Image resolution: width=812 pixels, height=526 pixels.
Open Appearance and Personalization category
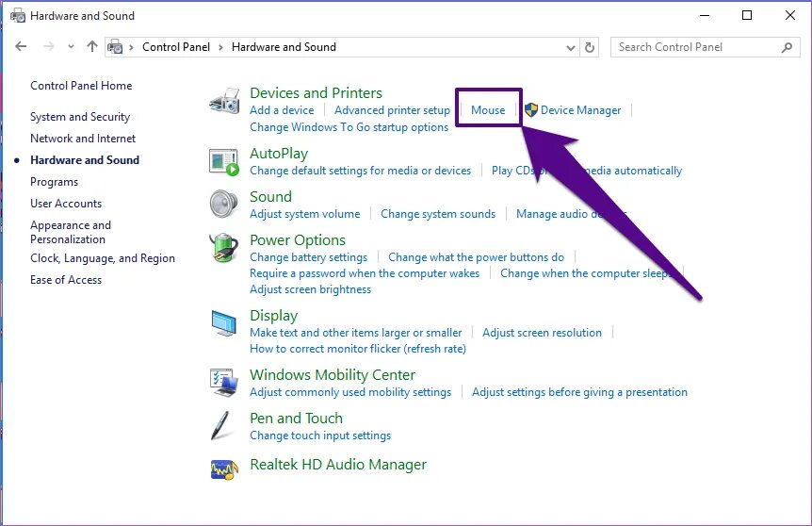(x=71, y=232)
